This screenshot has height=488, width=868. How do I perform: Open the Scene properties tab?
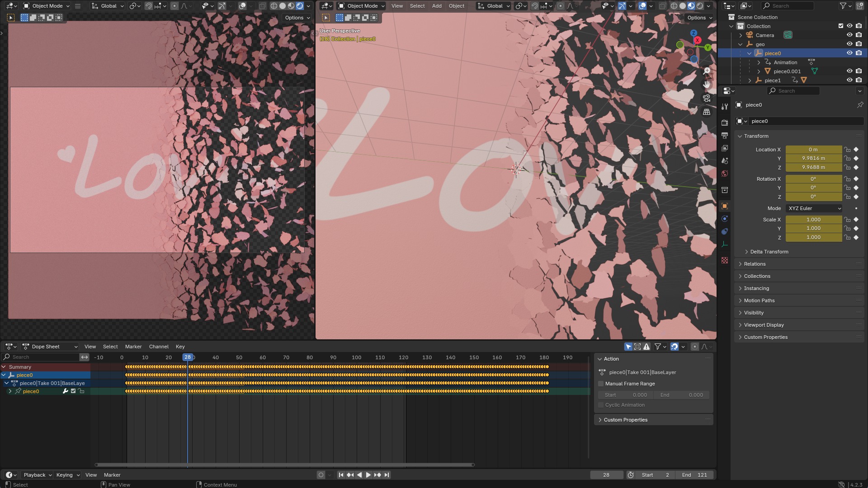(725, 161)
